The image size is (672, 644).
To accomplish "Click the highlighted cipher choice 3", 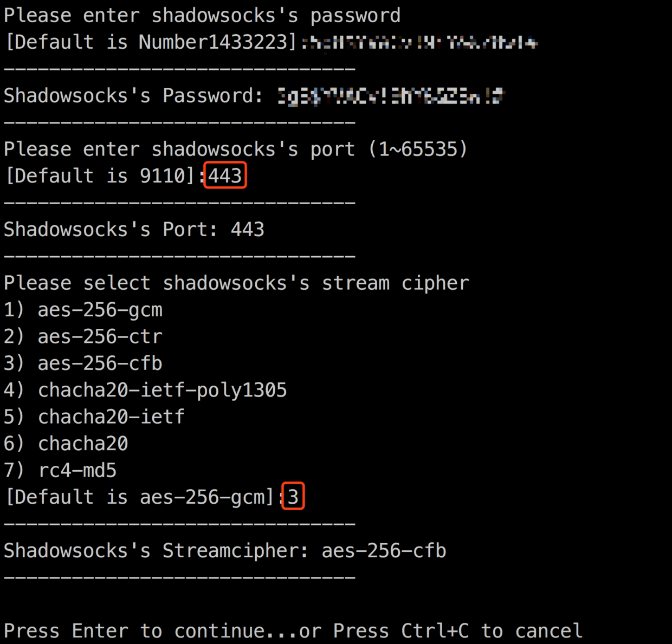I will coord(293,497).
